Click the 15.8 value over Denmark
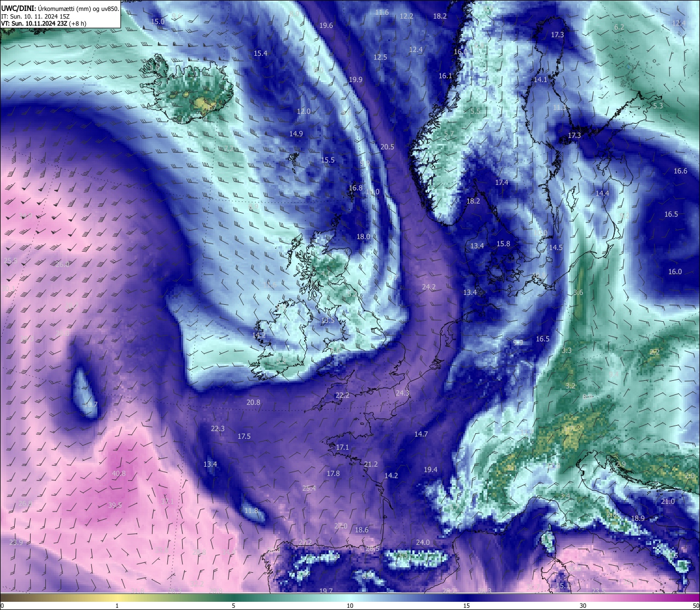Screen dimensions: 700x610 point(503,243)
